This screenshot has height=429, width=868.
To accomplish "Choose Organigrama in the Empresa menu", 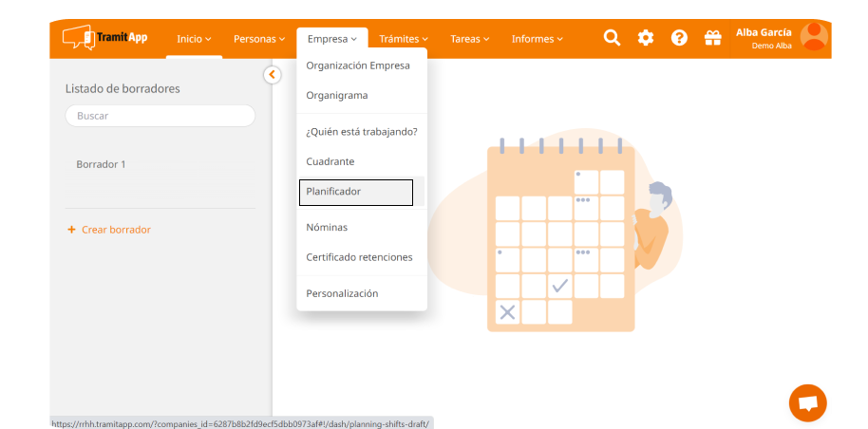I will pyautogui.click(x=337, y=95).
